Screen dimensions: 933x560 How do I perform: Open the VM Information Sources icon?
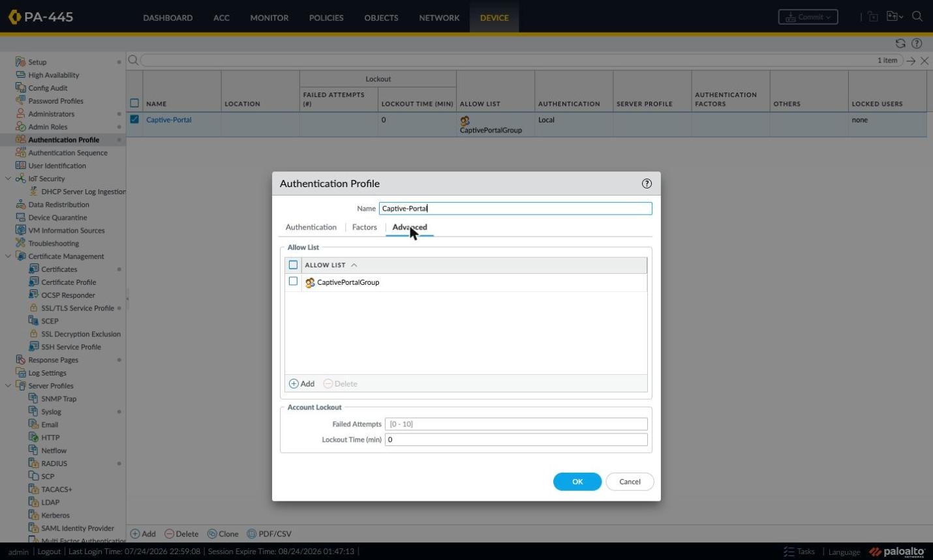[x=20, y=230]
